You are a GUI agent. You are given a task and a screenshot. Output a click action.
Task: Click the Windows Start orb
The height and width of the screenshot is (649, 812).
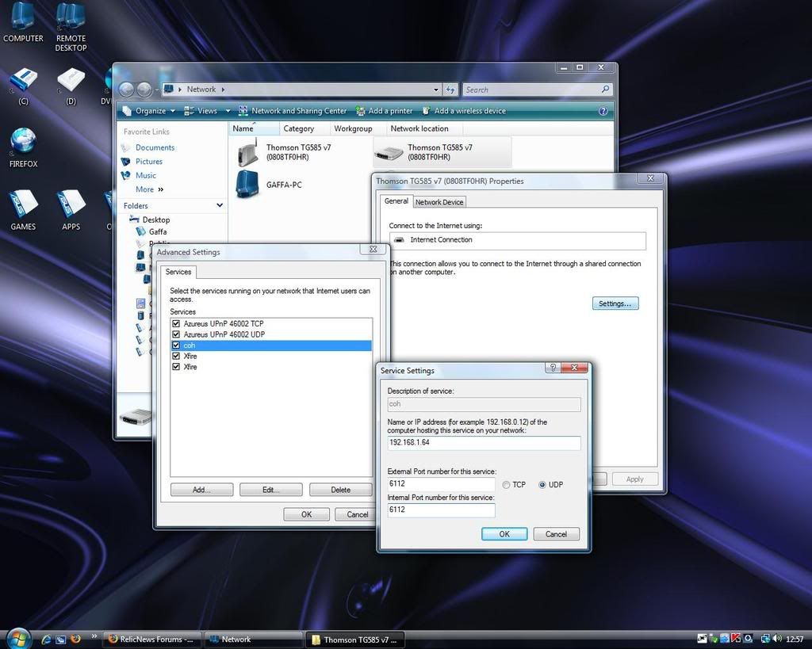pos(17,639)
